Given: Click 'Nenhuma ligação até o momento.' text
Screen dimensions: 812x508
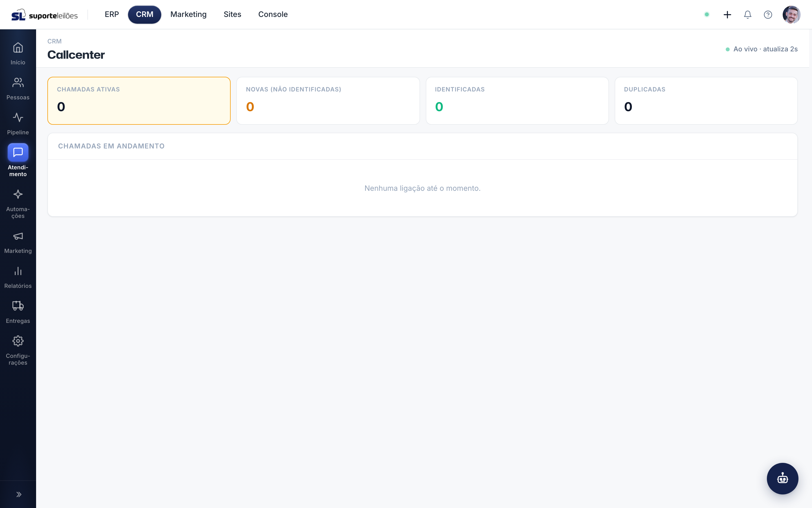Looking at the screenshot, I should 422,188.
